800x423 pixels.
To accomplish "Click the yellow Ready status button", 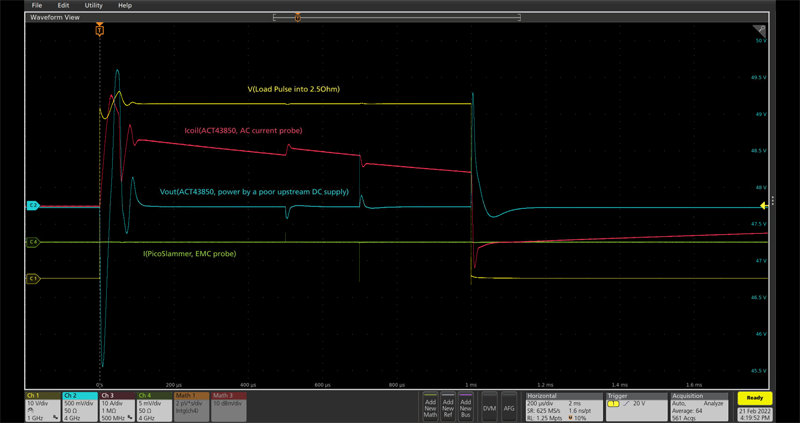I will (x=755, y=398).
